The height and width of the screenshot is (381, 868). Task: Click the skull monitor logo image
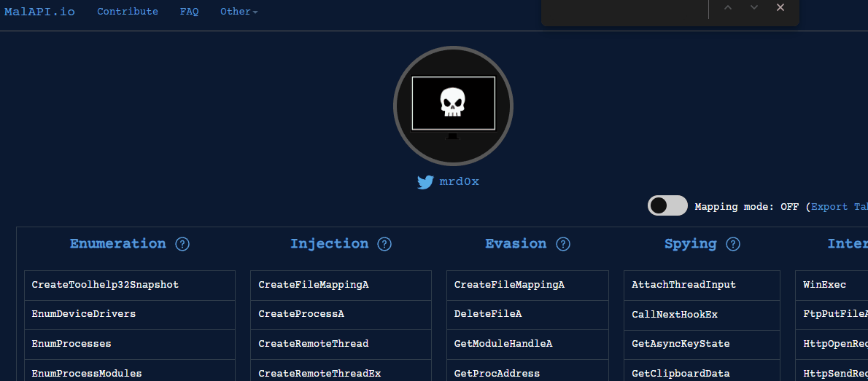click(x=453, y=106)
